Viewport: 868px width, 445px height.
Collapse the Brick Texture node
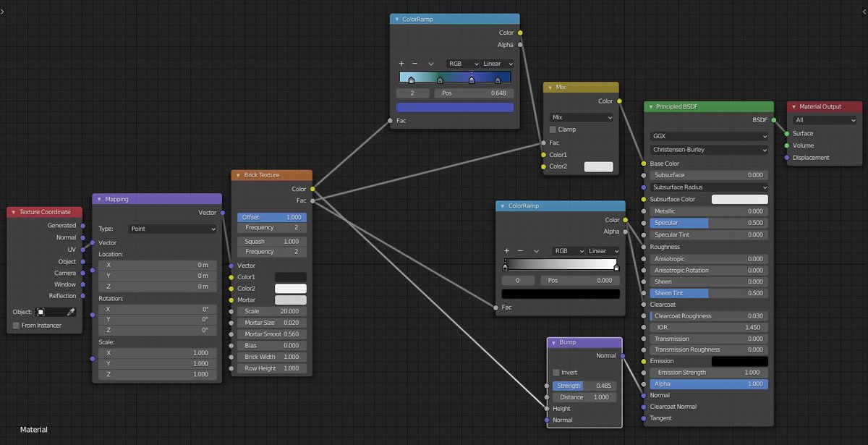pos(238,176)
